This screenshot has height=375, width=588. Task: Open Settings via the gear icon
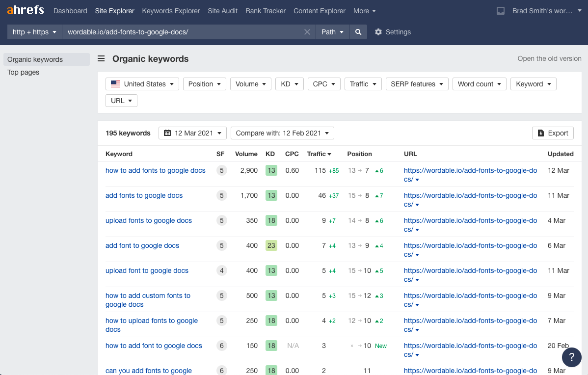[x=378, y=32]
